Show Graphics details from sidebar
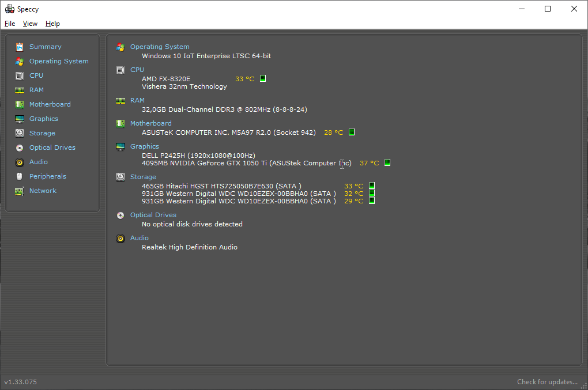This screenshot has width=588, height=390. tap(43, 119)
